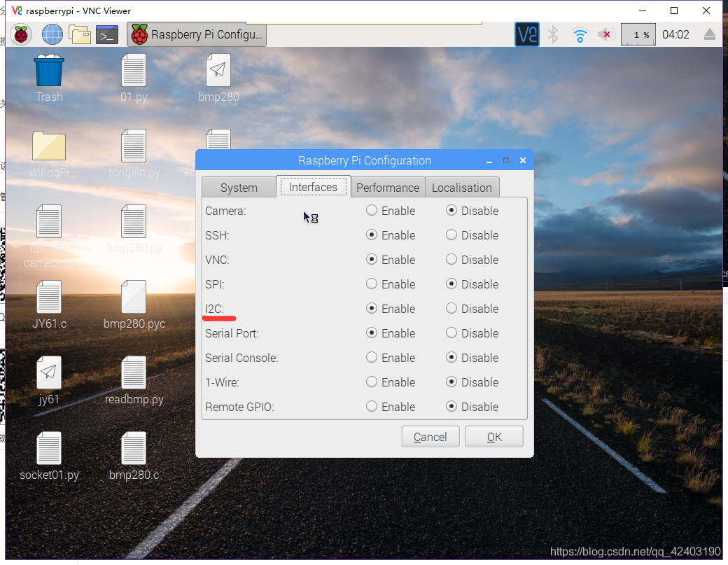Screen dimensions: 728x565
Task: Select the bmp280.pyc desktop file
Action: tap(134, 305)
